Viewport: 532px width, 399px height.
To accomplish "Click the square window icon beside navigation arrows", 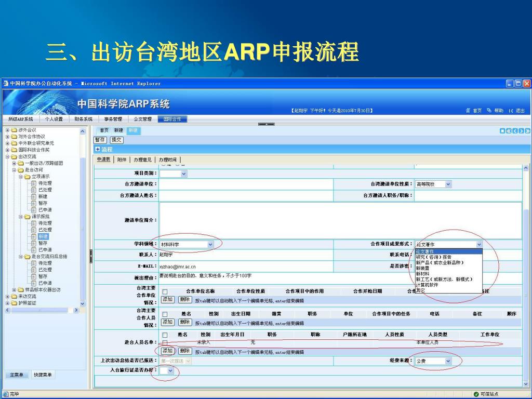I will (x=502, y=130).
